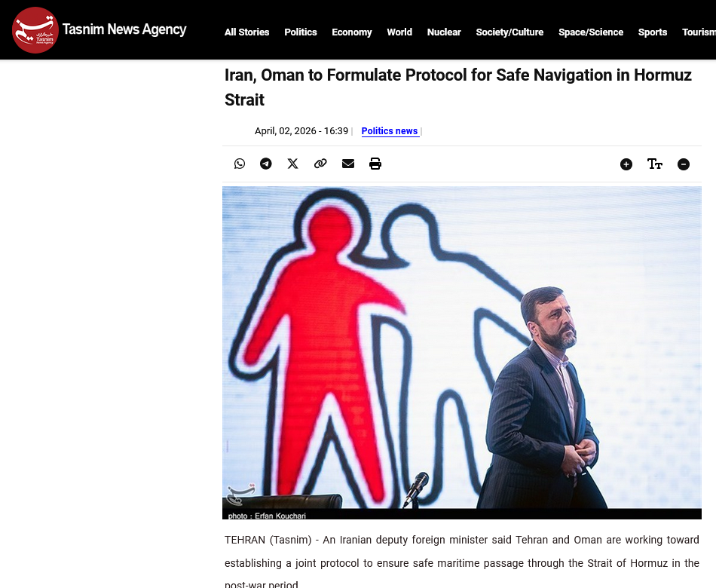Image resolution: width=716 pixels, height=588 pixels.
Task: Share article via WhatsApp icon
Action: coord(239,164)
